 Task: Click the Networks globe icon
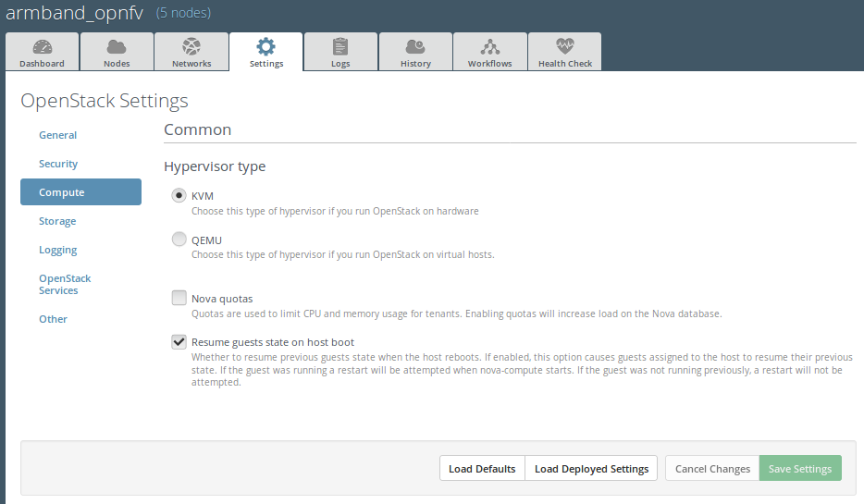click(x=191, y=46)
